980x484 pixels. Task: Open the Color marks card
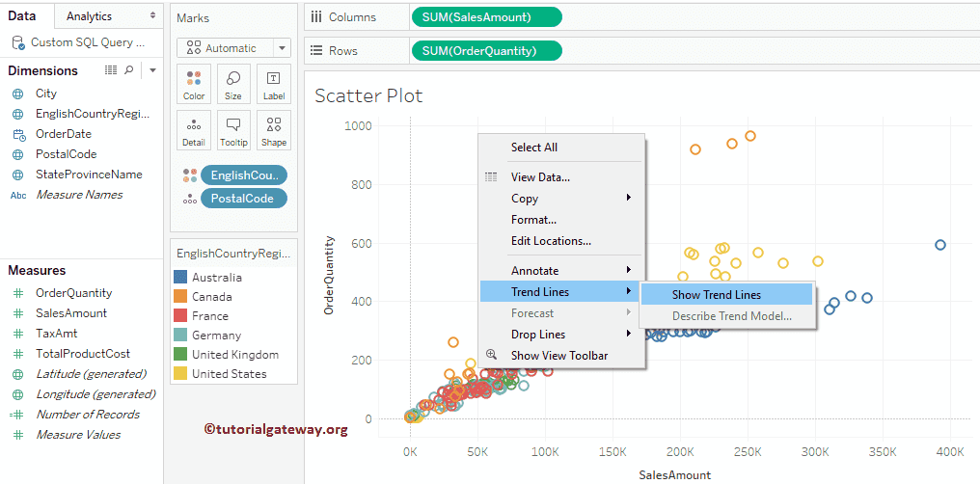tap(194, 84)
